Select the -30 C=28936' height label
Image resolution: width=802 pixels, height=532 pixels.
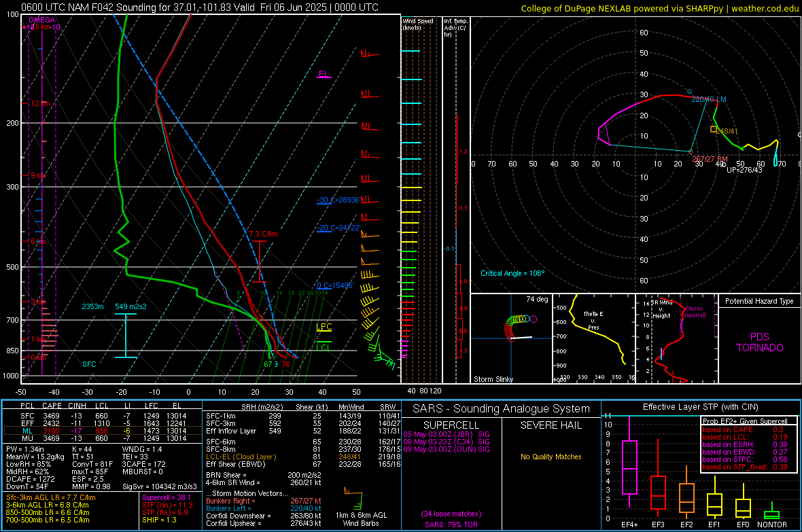pyautogui.click(x=338, y=200)
